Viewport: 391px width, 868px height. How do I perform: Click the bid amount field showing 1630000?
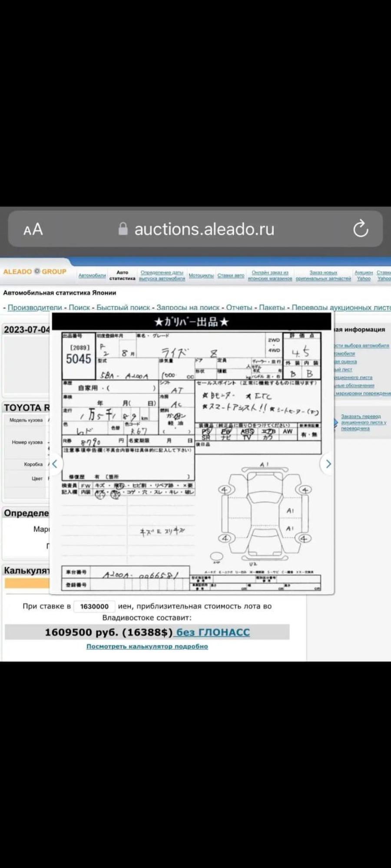click(x=94, y=606)
